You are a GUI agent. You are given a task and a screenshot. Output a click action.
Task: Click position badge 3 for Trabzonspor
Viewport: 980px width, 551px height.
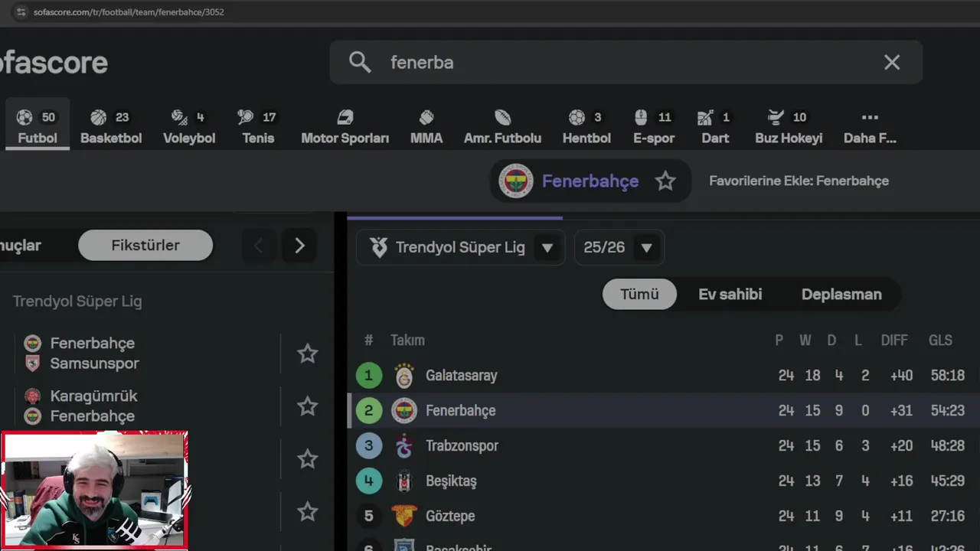(368, 446)
